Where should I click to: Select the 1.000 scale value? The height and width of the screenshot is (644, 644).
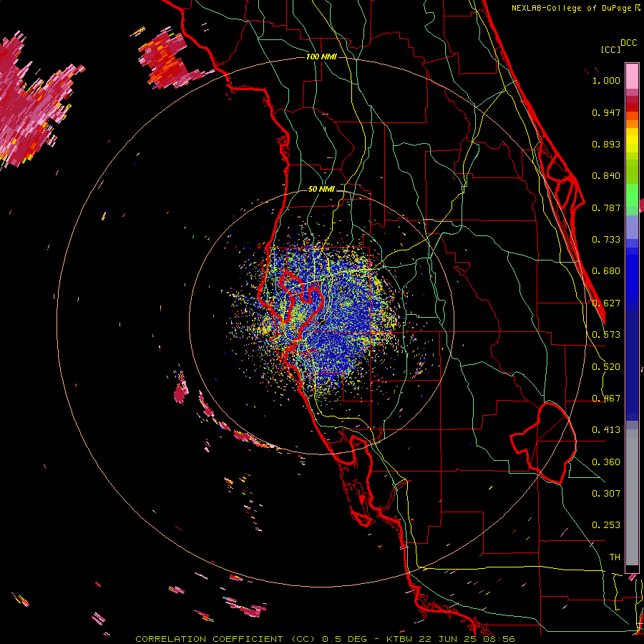tap(606, 80)
